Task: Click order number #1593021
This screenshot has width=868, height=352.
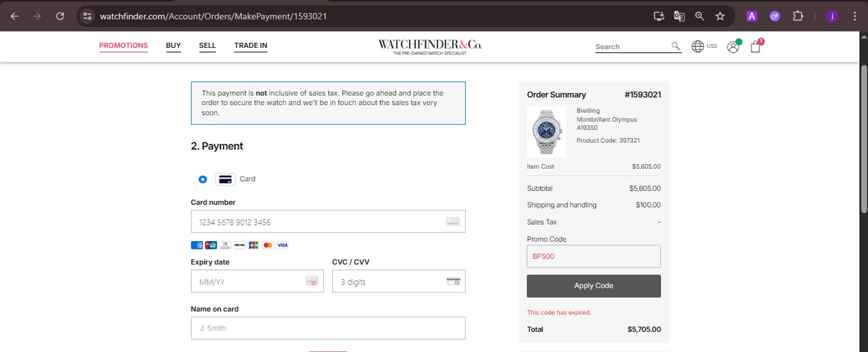Action: click(643, 95)
